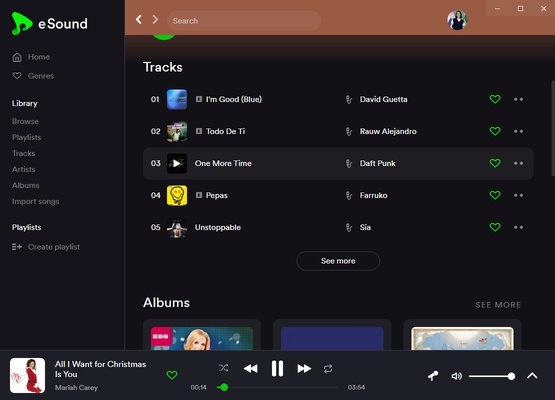Open Mariah Carey album art thumbnail
Viewport: 555px width, 400px height.
pos(27,375)
